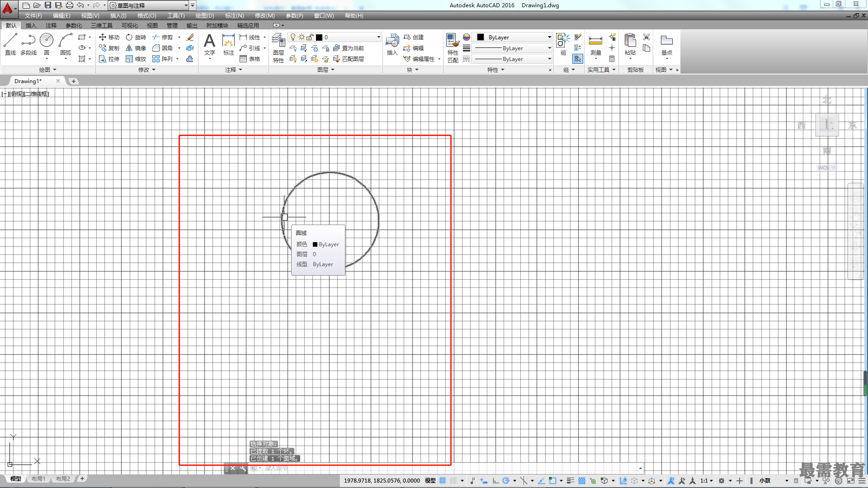The image size is (868, 488).
Task: Select the Arc (圆弧) tool
Action: point(66,44)
